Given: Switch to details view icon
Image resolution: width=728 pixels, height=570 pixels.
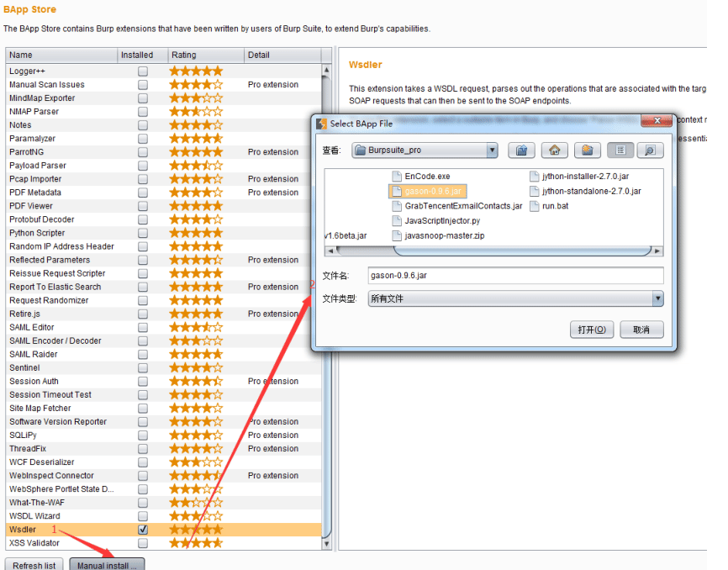Looking at the screenshot, I should [x=650, y=150].
